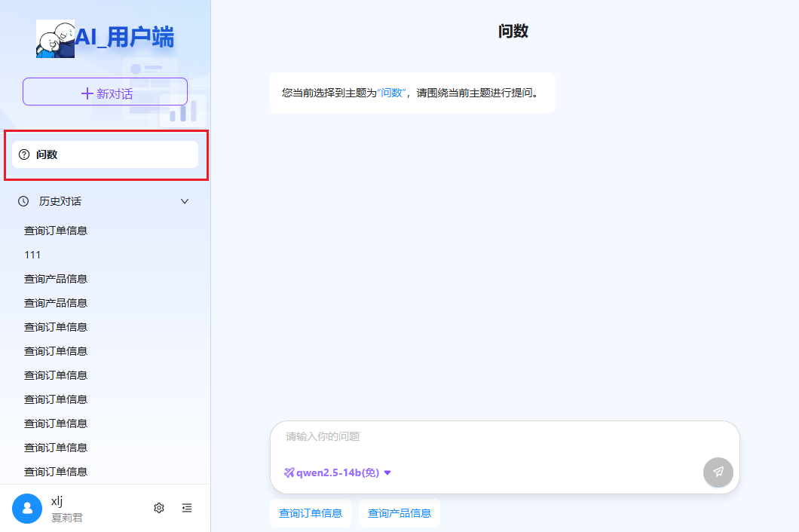Open the 111 history conversation
799x532 pixels.
(x=32, y=255)
